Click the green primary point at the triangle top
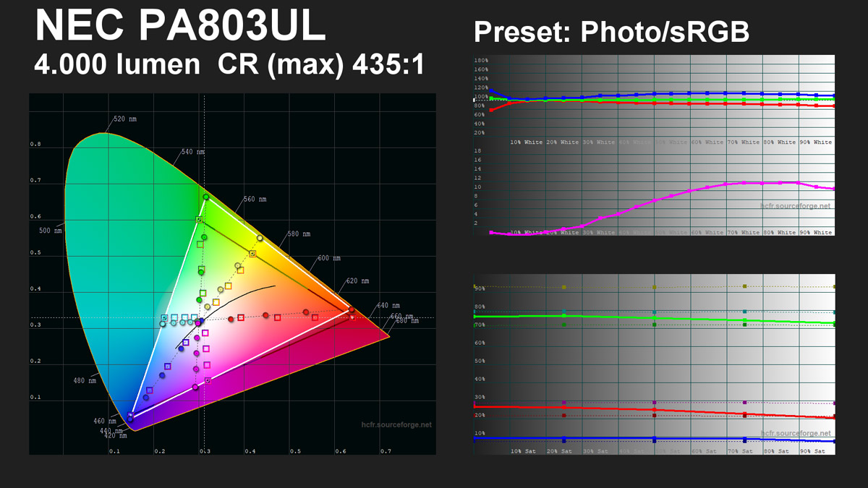868x488 pixels. pyautogui.click(x=205, y=197)
